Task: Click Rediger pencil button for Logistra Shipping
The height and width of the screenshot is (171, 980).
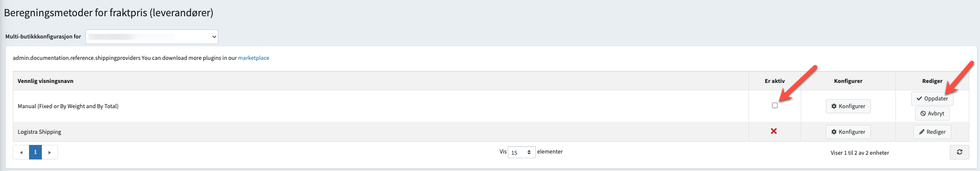Action: [x=932, y=132]
